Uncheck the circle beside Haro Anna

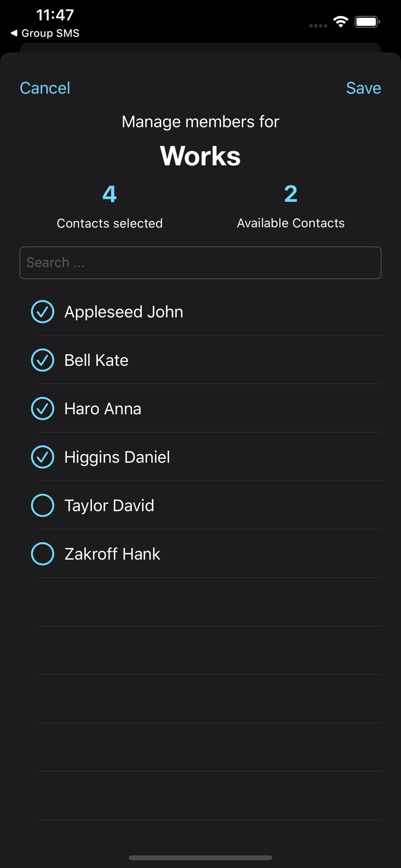click(43, 409)
